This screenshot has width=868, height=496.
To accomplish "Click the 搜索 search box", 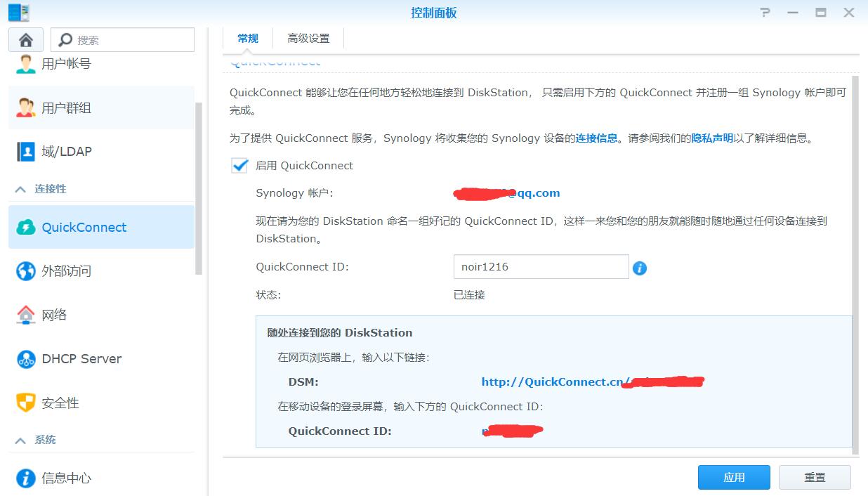I will coord(123,40).
